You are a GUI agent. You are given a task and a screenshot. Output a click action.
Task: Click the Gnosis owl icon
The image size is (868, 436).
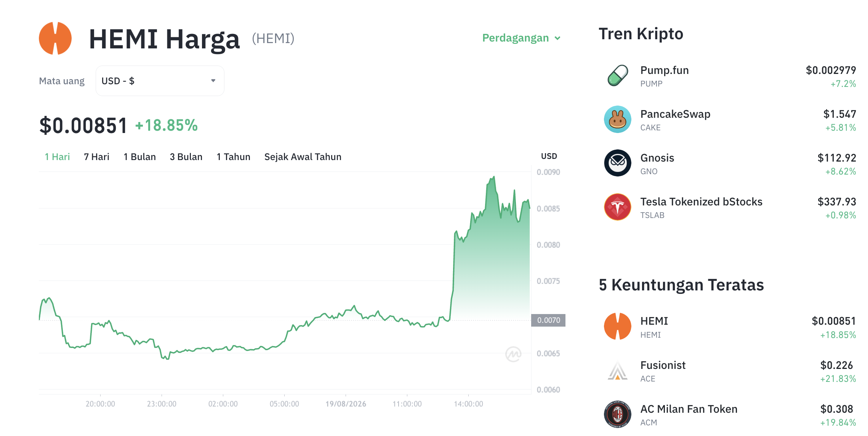tap(618, 163)
